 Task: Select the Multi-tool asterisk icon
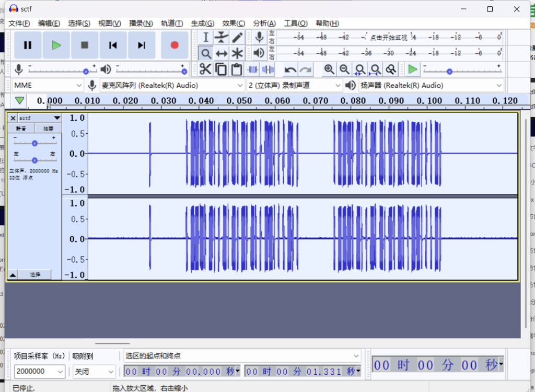tap(237, 53)
